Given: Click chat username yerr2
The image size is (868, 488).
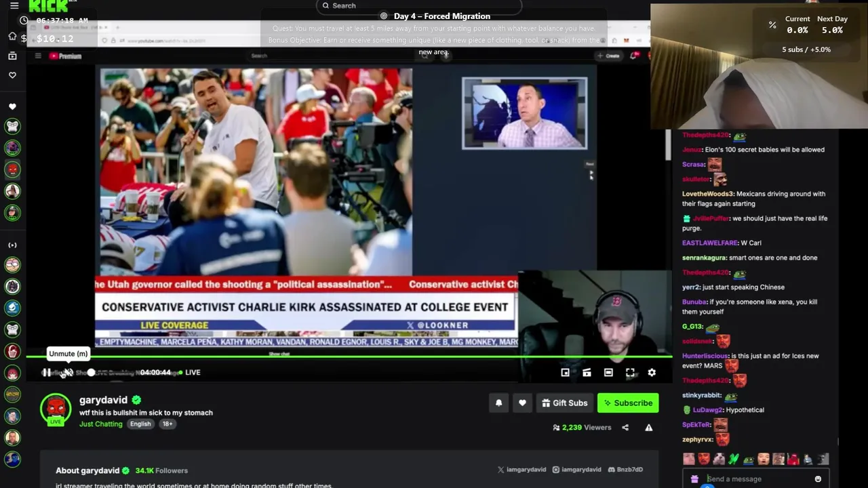Looking at the screenshot, I should click(x=690, y=287).
